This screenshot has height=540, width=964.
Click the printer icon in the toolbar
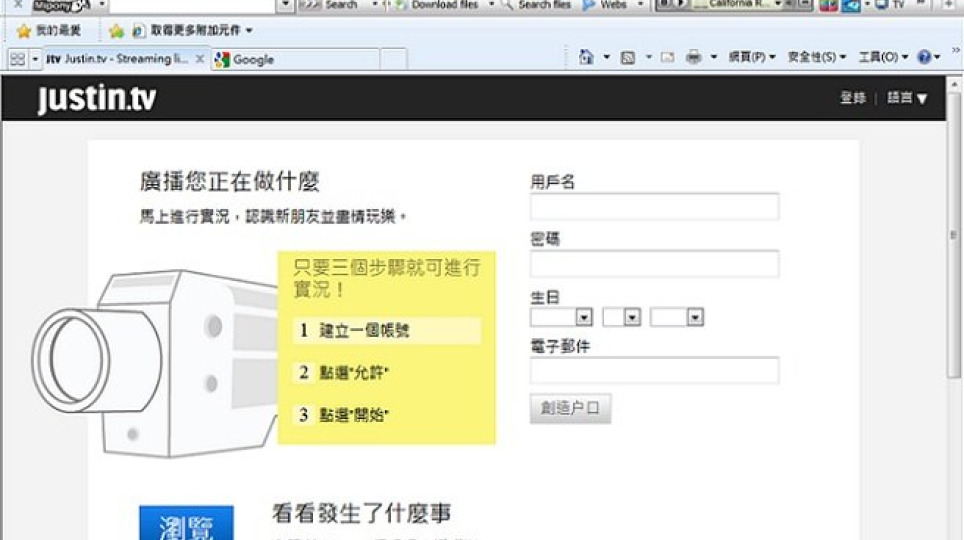[693, 58]
